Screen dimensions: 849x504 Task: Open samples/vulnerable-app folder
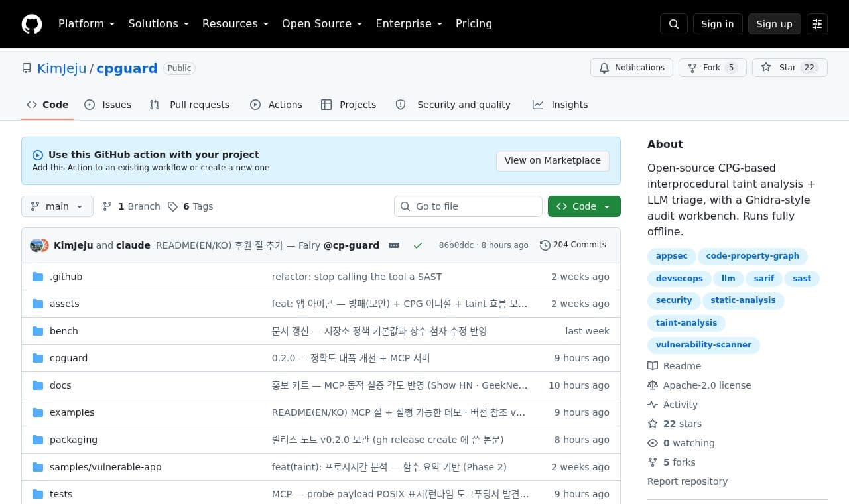point(105,467)
